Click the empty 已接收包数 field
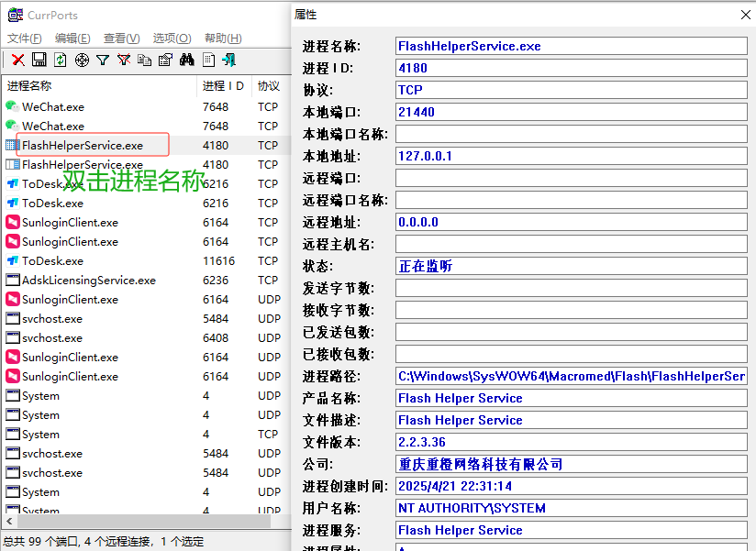Image resolution: width=756 pixels, height=551 pixels. coord(572,354)
